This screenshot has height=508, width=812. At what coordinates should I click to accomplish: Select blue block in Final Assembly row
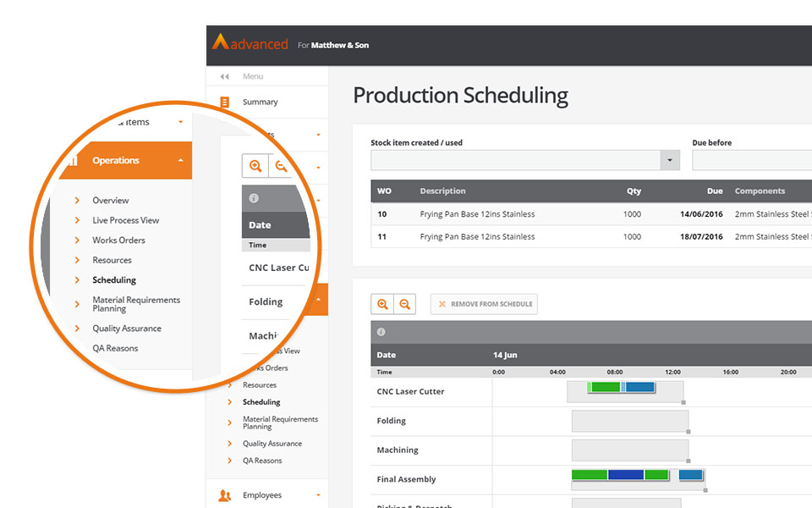tap(626, 475)
